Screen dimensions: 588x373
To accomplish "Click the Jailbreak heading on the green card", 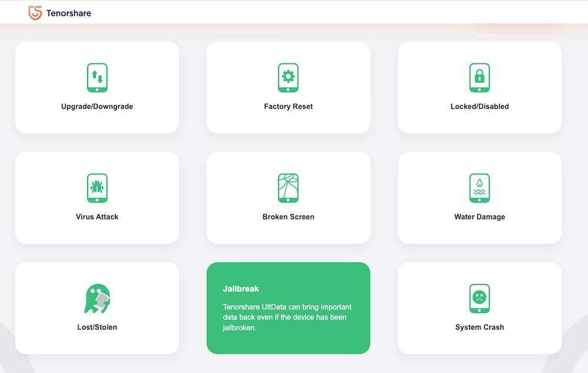I will 240,289.
